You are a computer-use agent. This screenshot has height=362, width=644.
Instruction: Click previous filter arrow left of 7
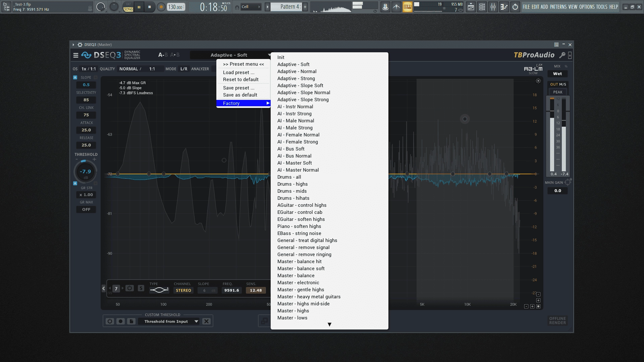(x=110, y=288)
